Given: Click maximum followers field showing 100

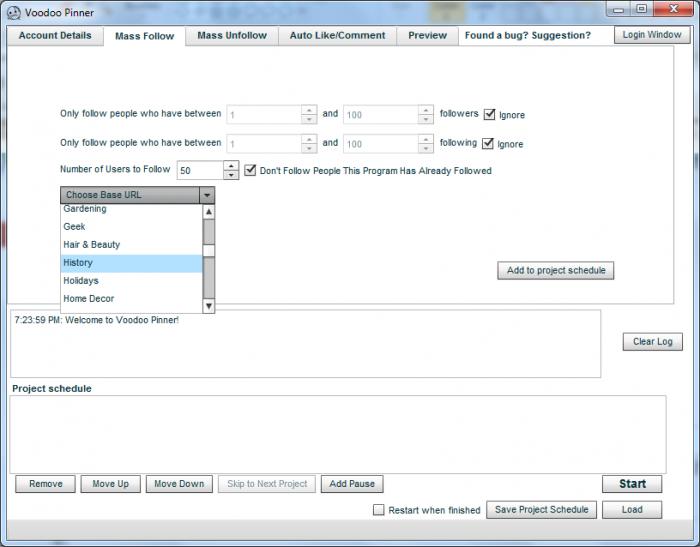Looking at the screenshot, I should [381, 115].
